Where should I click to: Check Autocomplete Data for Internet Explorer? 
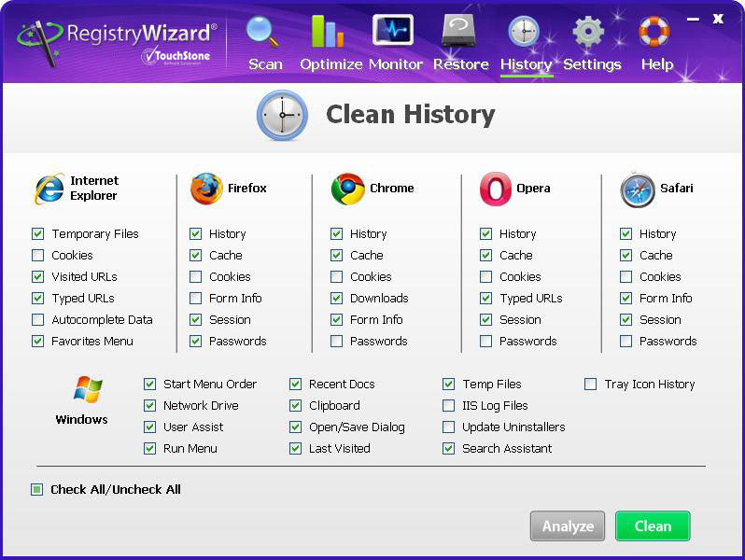pos(38,319)
